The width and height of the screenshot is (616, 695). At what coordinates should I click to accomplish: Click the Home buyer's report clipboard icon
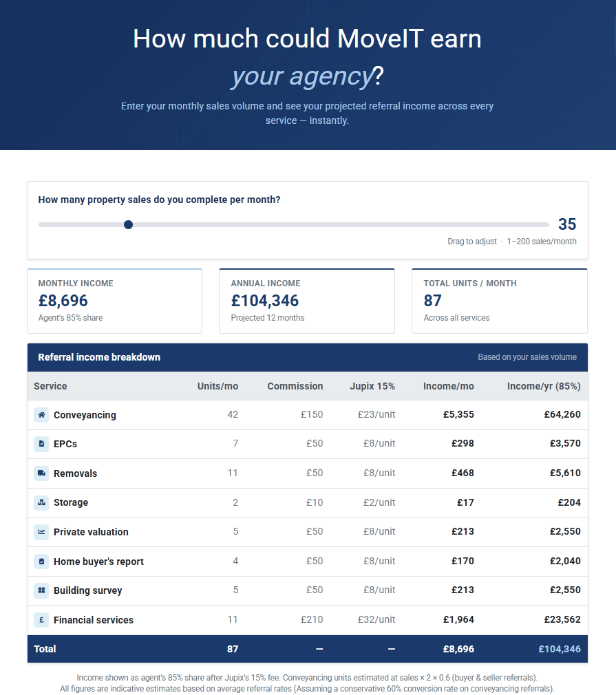coord(41,562)
